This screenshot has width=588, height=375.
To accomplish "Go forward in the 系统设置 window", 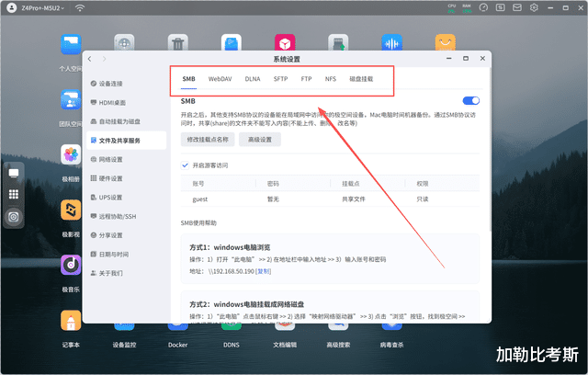I will coord(104,59).
